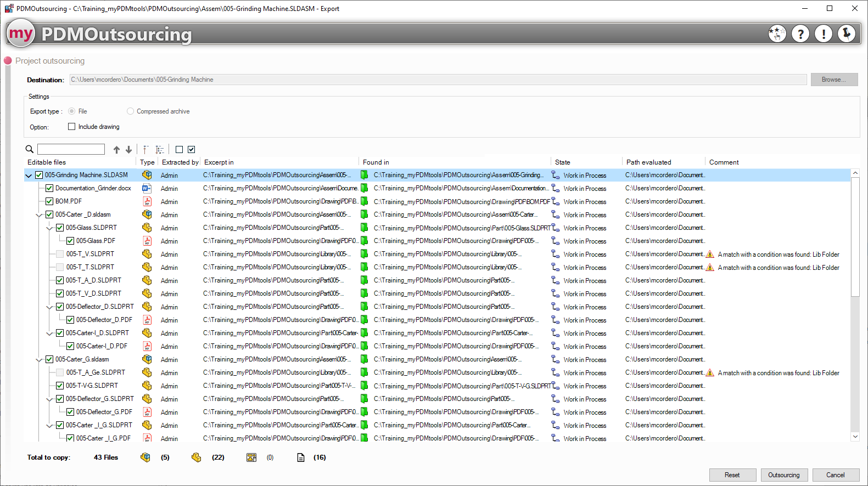The height and width of the screenshot is (486, 868).
Task: Click the up arrow next to search
Action: (116, 150)
